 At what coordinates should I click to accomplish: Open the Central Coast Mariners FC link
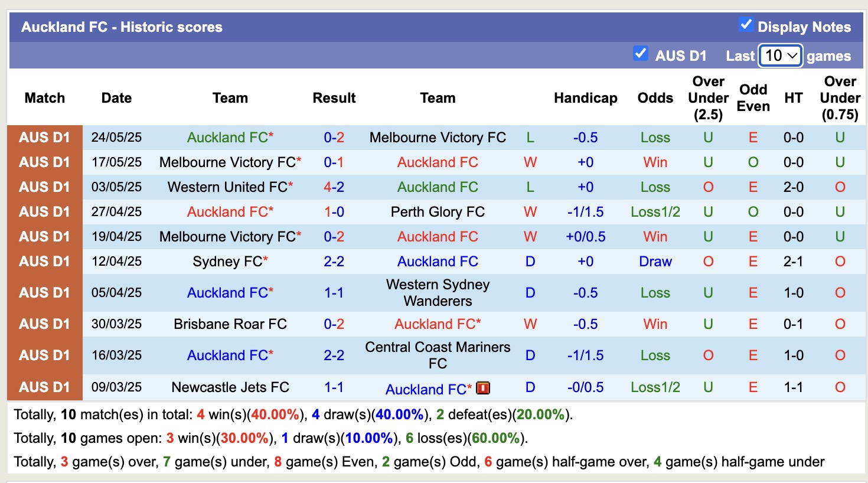tap(437, 354)
